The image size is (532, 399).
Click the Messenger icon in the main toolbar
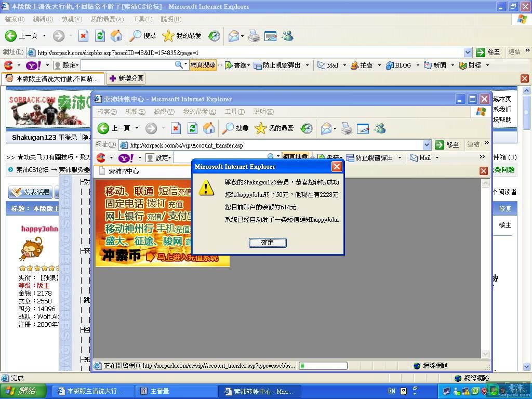click(x=287, y=36)
